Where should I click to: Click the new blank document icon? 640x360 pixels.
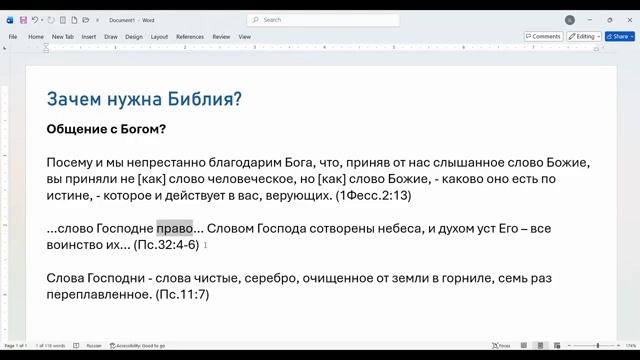[74, 20]
